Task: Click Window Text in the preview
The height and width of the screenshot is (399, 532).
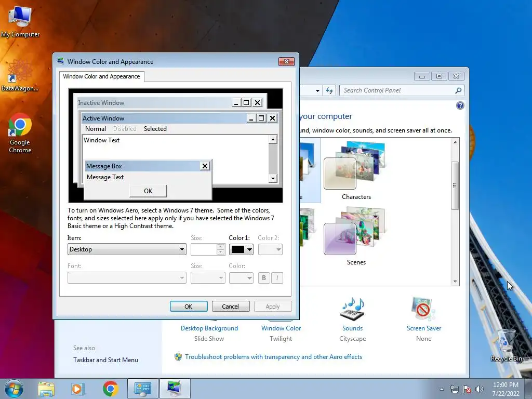Action: coord(101,140)
